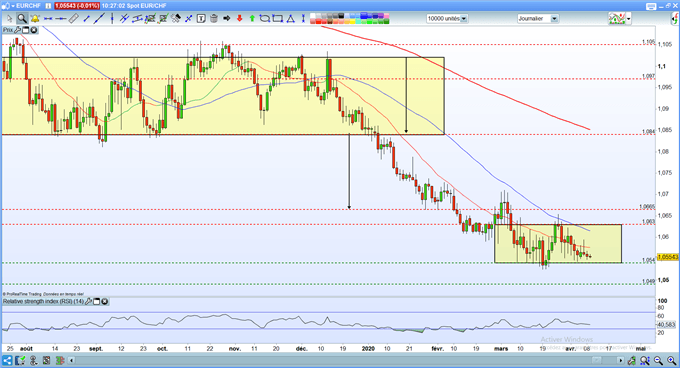Select the horizontal line drawing tool
680x368 pixels.
pyautogui.click(x=48, y=19)
